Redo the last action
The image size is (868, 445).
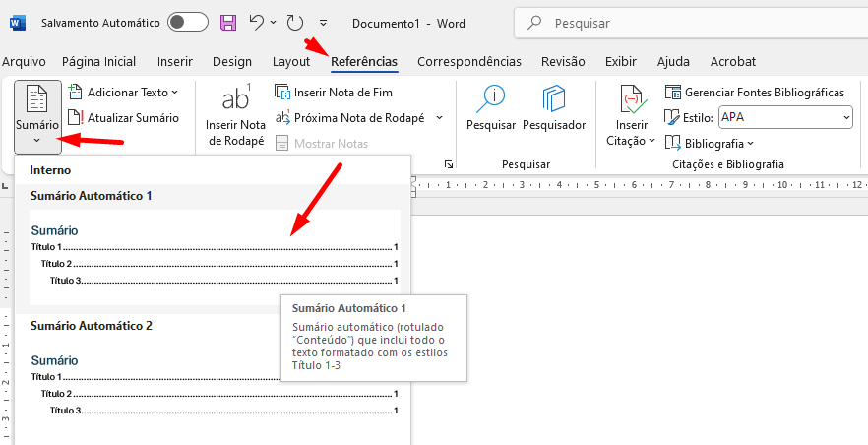click(x=294, y=23)
